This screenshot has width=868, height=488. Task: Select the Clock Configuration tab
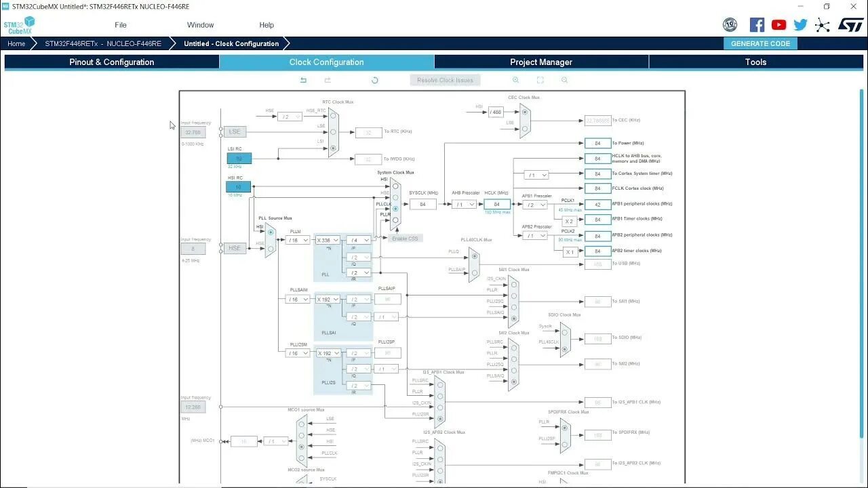pos(327,62)
